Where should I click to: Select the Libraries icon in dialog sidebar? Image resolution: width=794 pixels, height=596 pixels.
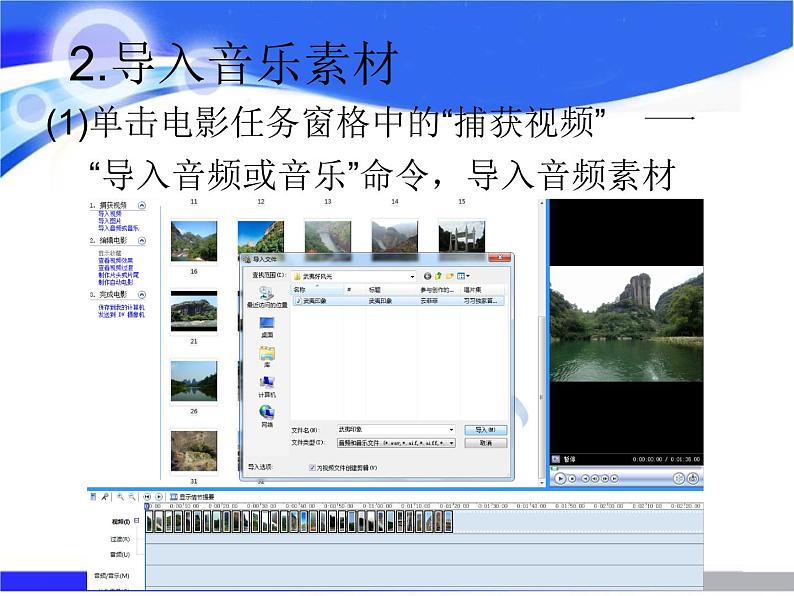(266, 353)
